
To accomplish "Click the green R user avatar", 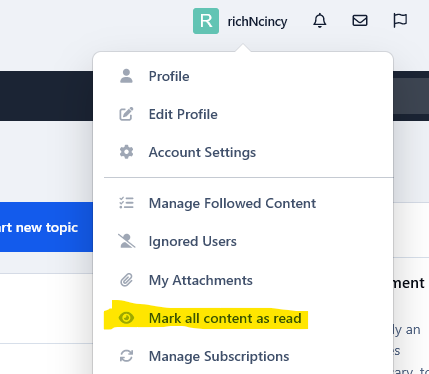I will (x=206, y=21).
